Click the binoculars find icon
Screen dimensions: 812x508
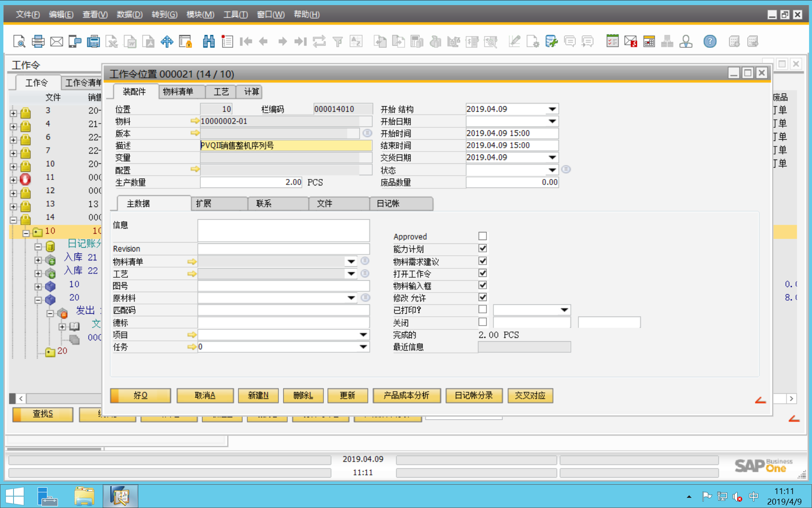(209, 41)
